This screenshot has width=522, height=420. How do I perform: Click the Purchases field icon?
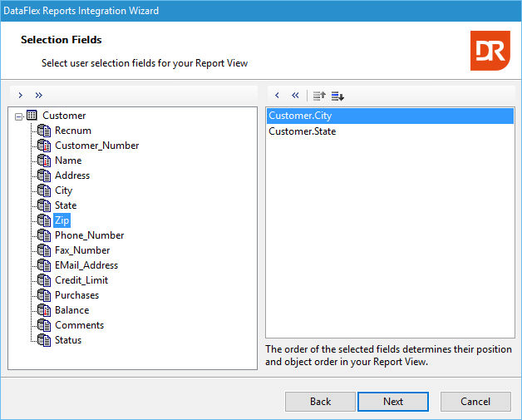44,295
